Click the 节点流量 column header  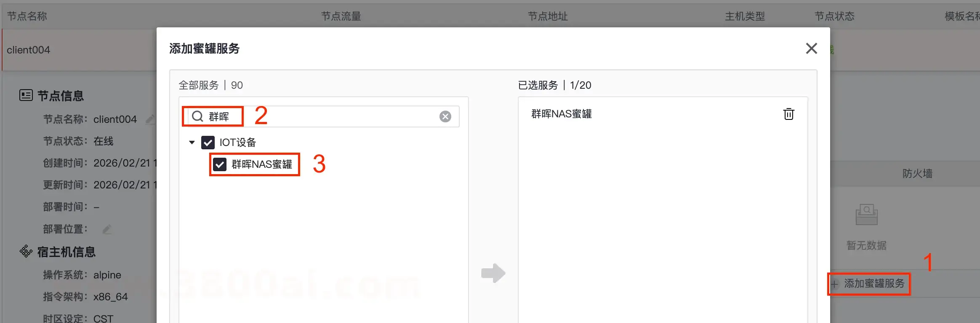(x=341, y=16)
